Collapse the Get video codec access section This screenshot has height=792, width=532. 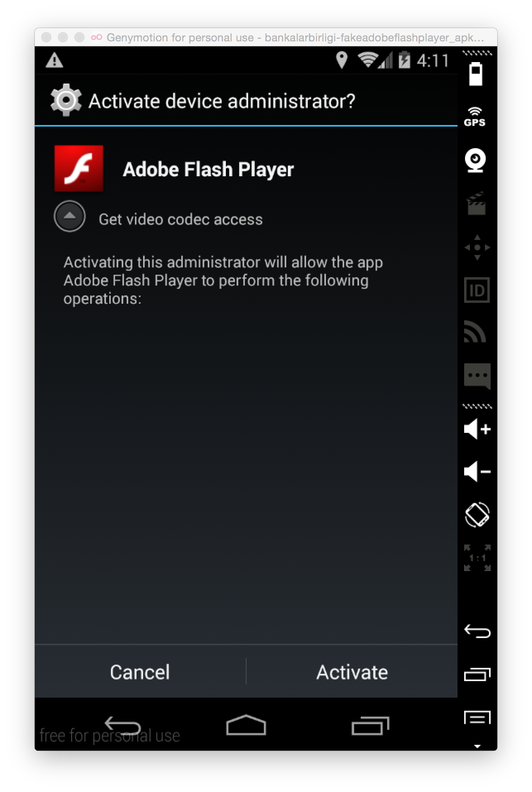[69, 216]
